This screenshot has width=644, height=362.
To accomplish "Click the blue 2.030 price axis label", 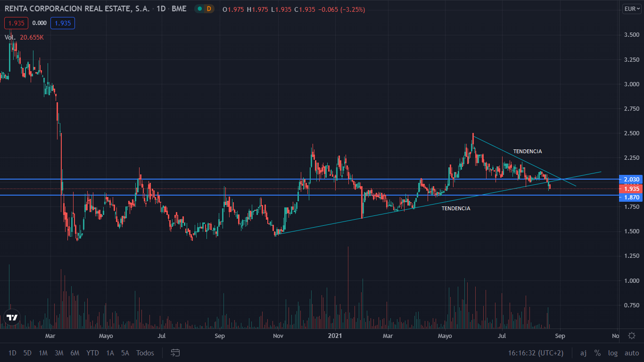I will pyautogui.click(x=631, y=179).
